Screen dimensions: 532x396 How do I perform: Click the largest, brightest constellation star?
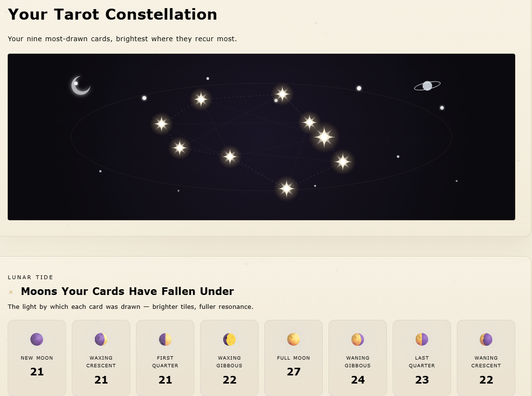pos(324,137)
